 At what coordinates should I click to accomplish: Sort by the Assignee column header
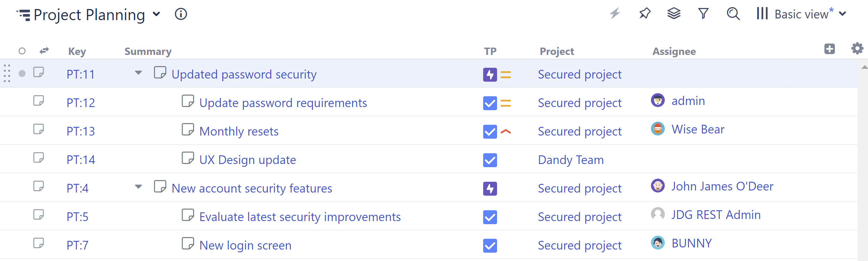click(x=674, y=51)
